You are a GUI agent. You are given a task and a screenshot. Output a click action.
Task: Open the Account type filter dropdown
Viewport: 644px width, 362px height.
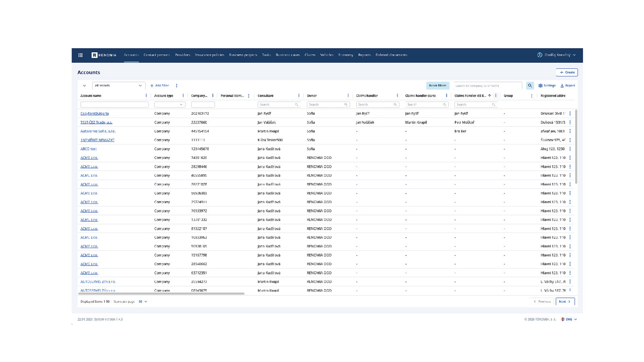[x=169, y=105]
